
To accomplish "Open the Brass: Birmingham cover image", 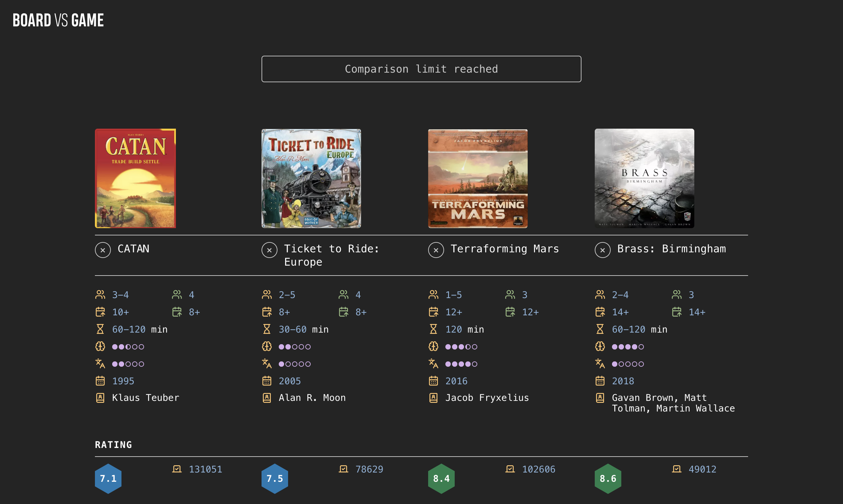I will pos(644,178).
